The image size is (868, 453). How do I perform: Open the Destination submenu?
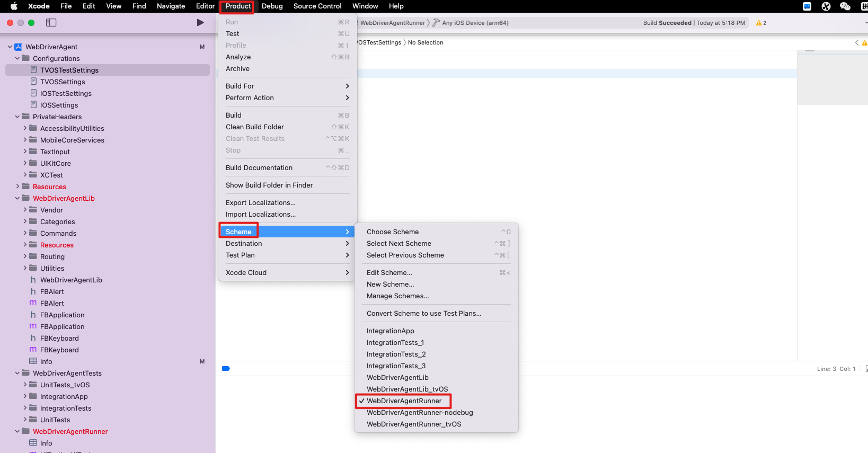288,244
